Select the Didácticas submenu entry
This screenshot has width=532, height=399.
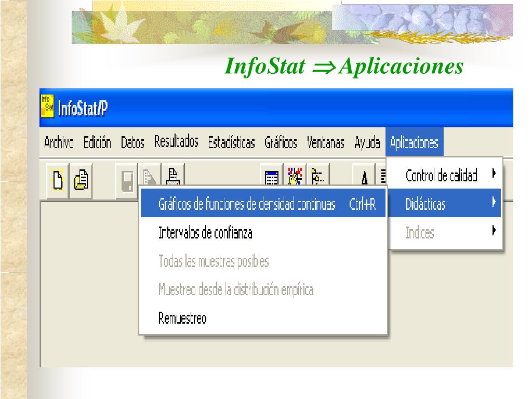click(445, 203)
